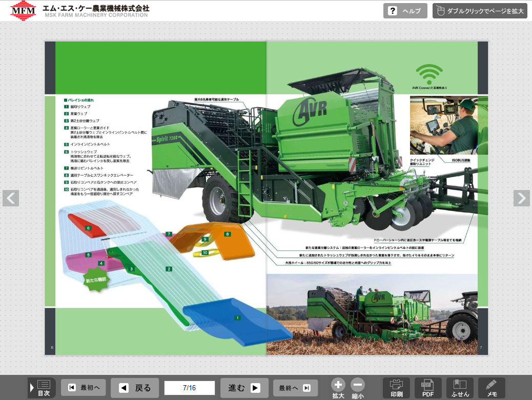Print the catalog with 印刷 icon
The image size is (532, 400).
pos(396,388)
